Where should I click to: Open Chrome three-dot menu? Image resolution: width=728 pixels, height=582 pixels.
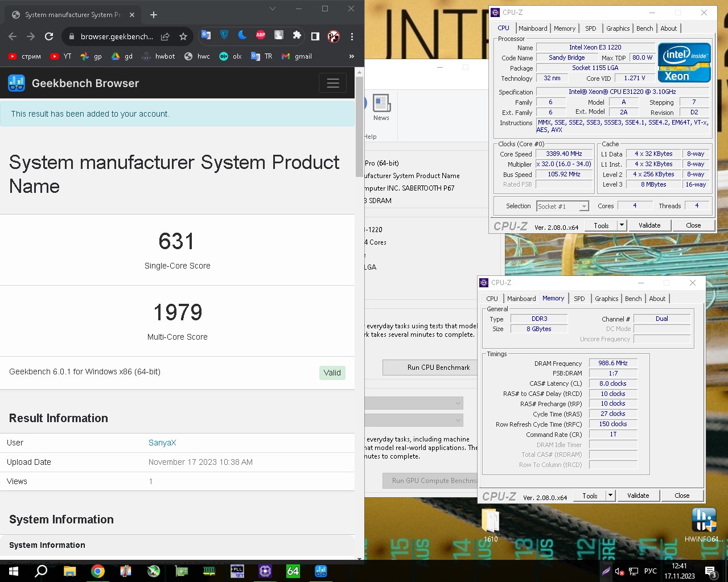tap(352, 36)
